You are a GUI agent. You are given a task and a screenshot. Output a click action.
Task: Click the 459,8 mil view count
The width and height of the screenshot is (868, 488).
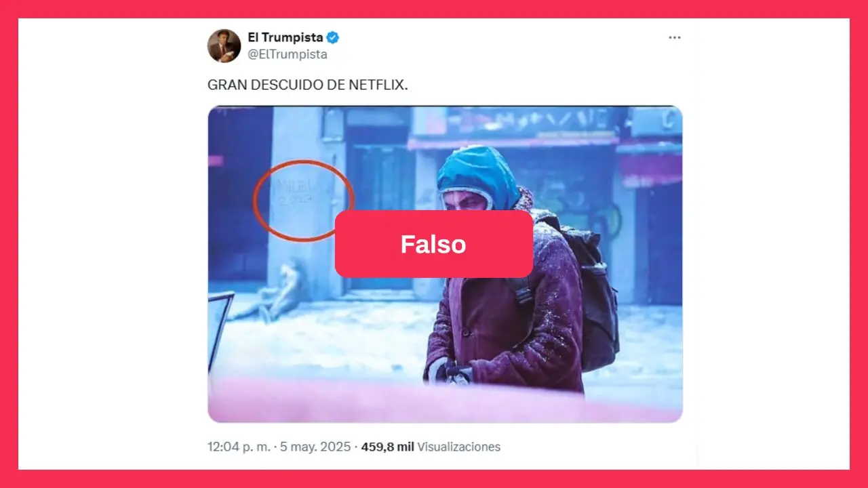click(388, 447)
